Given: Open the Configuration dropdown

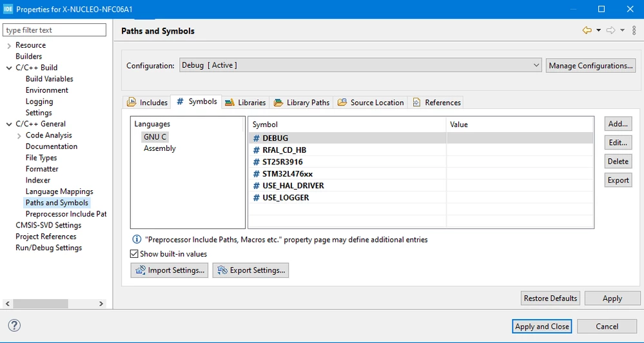Looking at the screenshot, I should point(360,65).
